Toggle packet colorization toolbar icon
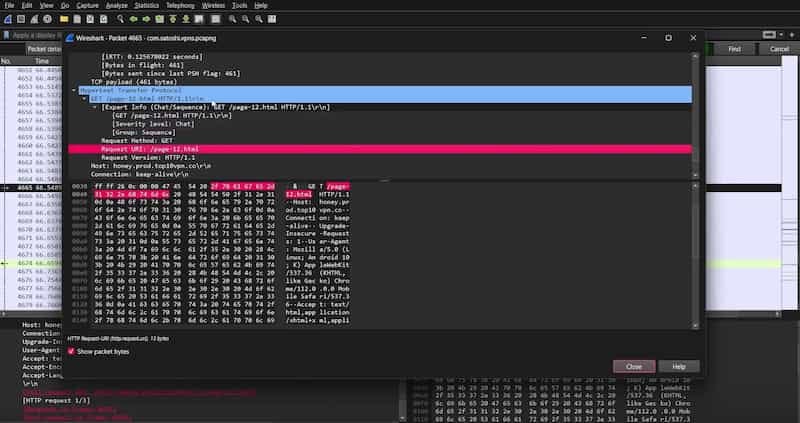The width and height of the screenshot is (800, 423). click(x=216, y=19)
